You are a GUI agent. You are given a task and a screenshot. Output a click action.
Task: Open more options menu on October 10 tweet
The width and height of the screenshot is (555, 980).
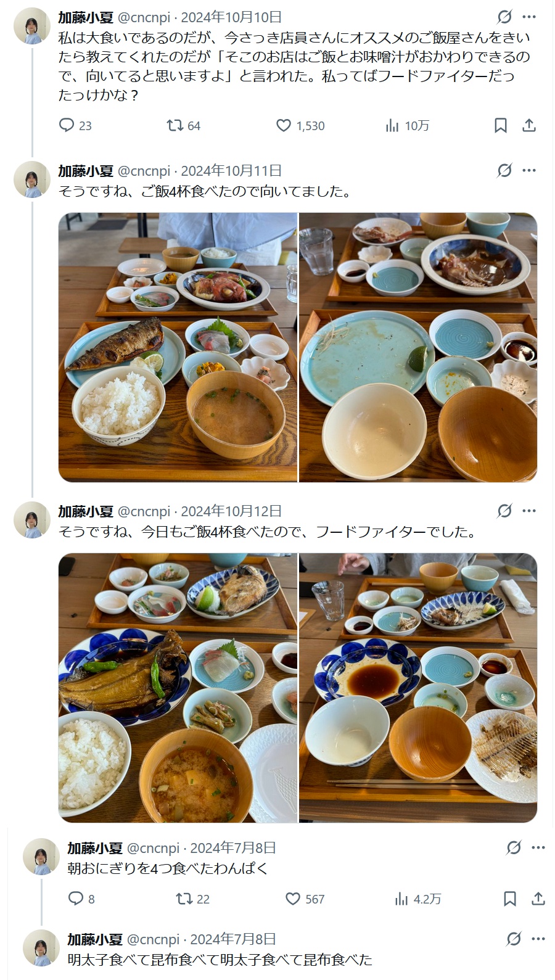(529, 17)
